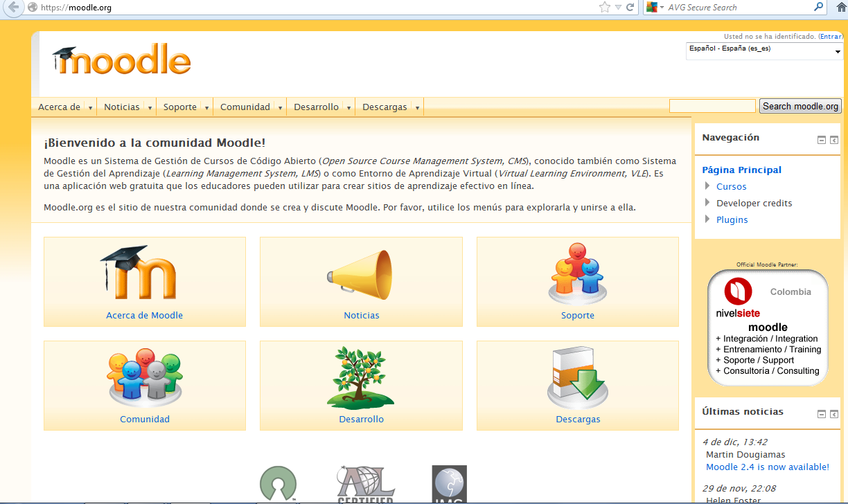Click the Comunidad text link under the icon
This screenshot has height=504, width=848.
coord(145,419)
